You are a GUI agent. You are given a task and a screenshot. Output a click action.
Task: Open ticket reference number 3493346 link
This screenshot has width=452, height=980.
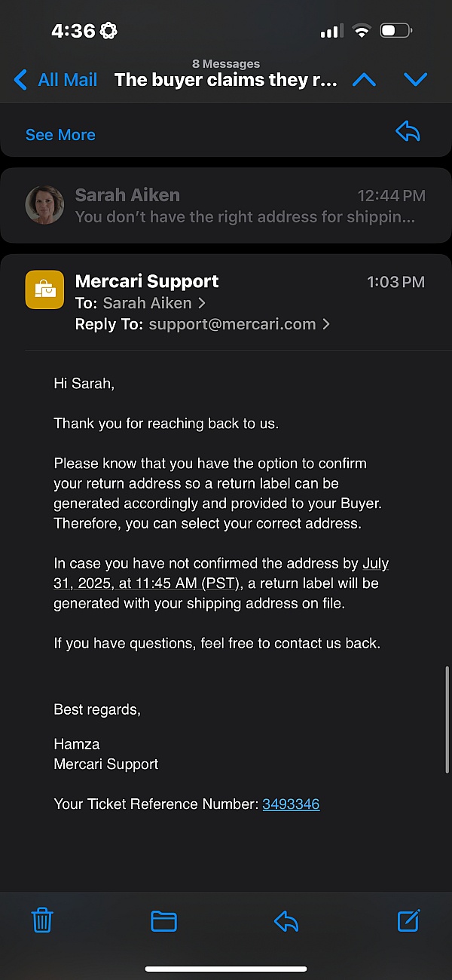pyautogui.click(x=291, y=804)
